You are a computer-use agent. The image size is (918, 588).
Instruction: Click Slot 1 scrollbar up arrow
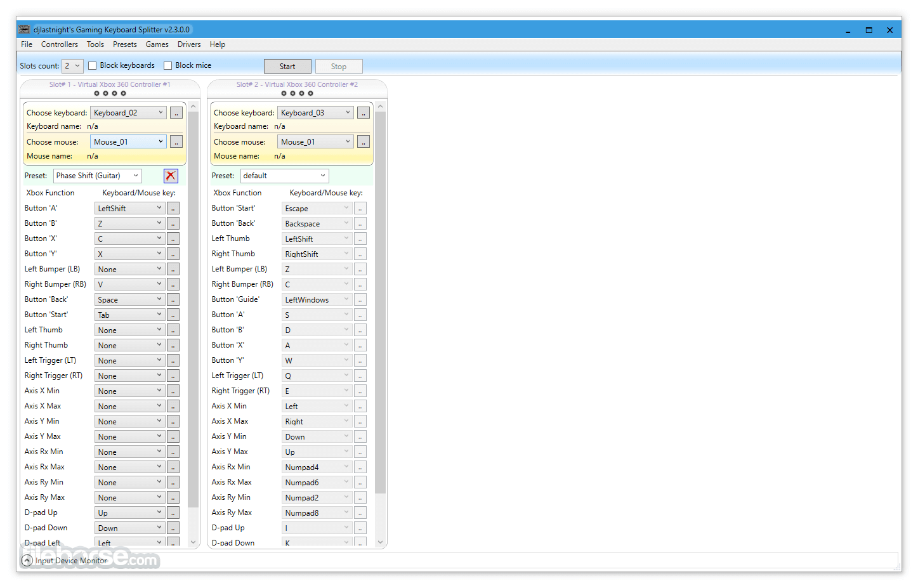pyautogui.click(x=193, y=107)
